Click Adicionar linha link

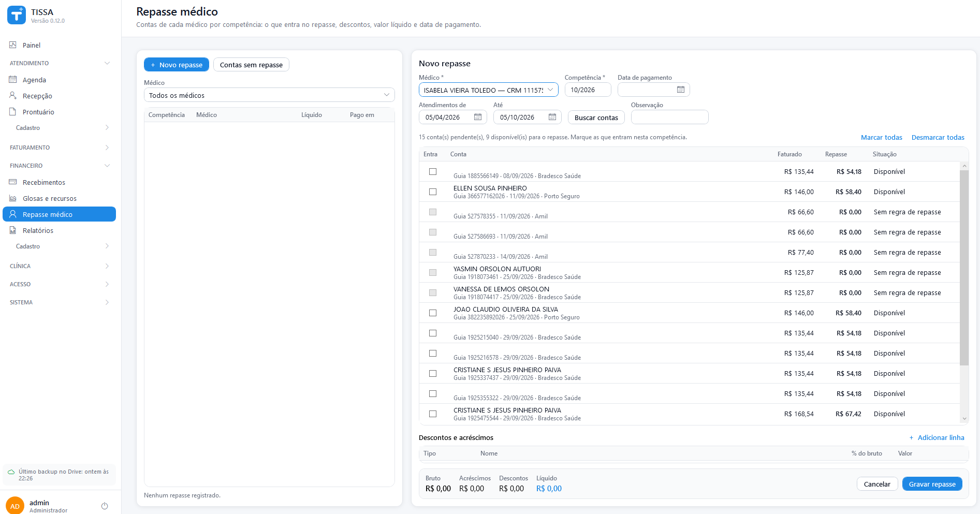coord(937,437)
